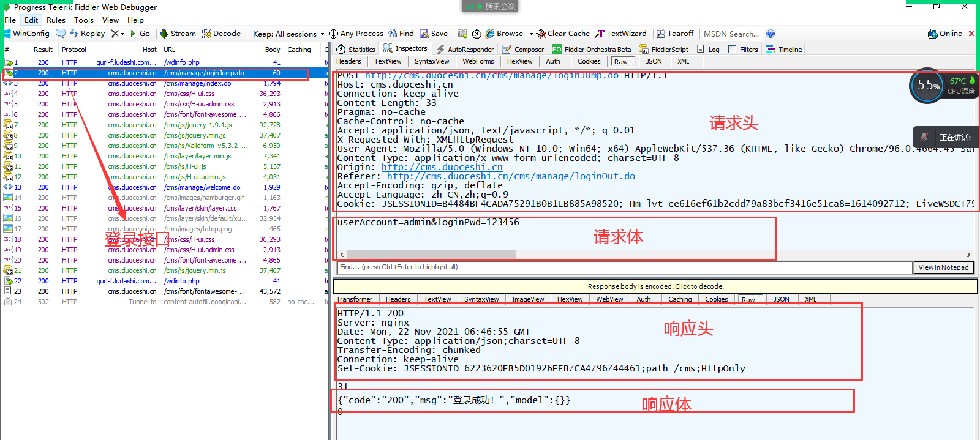
Task: Open the Edit menu
Action: pyautogui.click(x=31, y=20)
